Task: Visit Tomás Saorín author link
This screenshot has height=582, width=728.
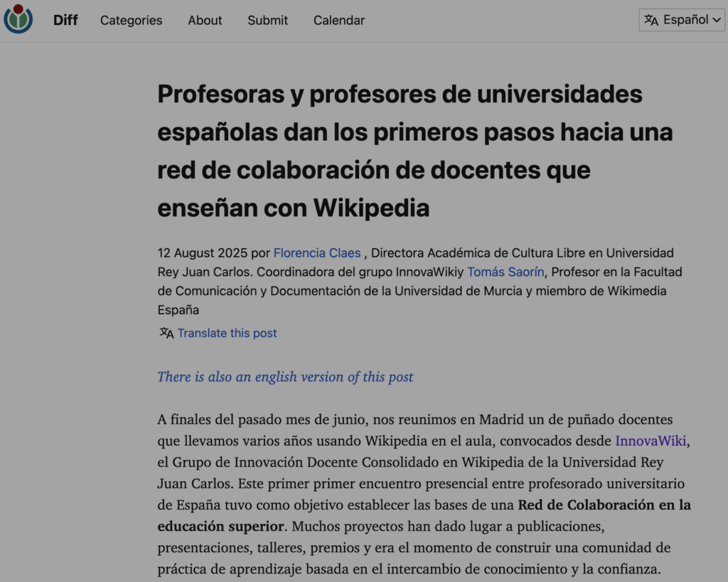Action: click(505, 272)
